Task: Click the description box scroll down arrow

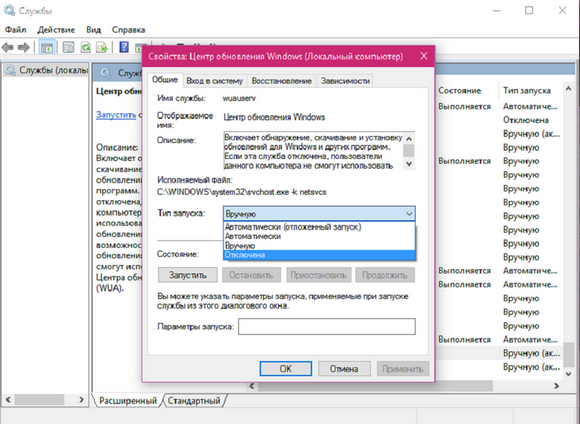Action: pos(409,164)
